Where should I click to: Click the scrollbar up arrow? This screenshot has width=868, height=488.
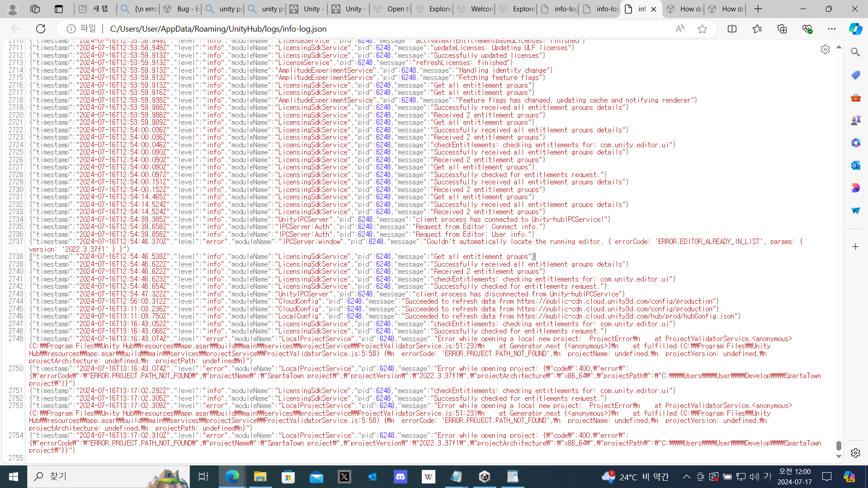tap(839, 47)
